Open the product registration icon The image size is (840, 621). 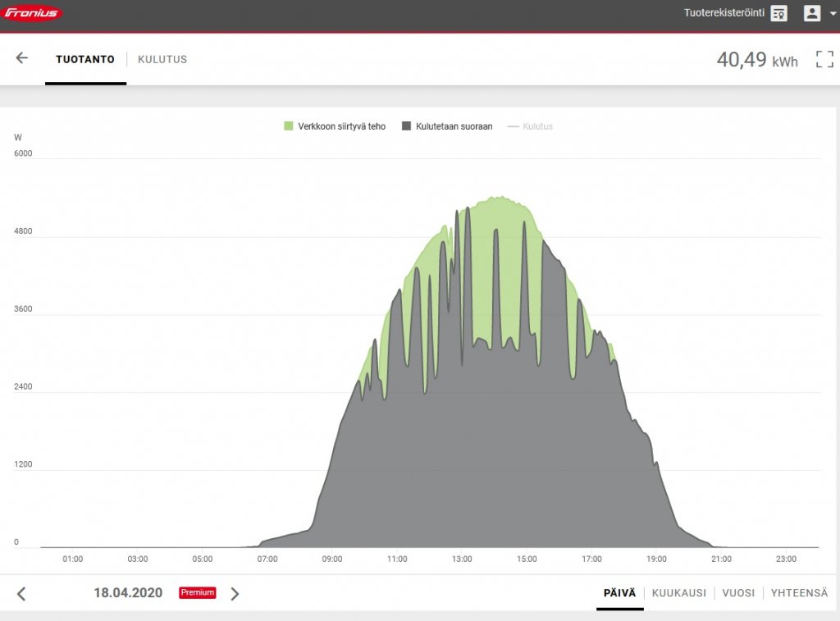(x=778, y=13)
